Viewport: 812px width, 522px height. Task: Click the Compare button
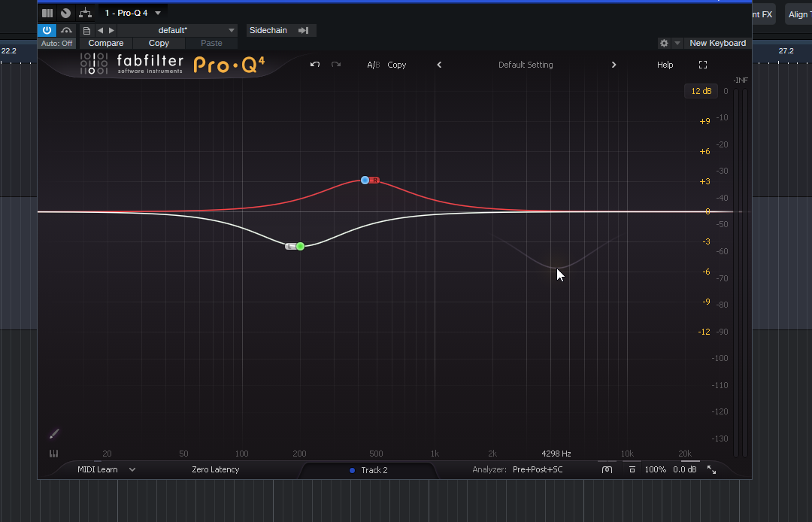click(106, 43)
